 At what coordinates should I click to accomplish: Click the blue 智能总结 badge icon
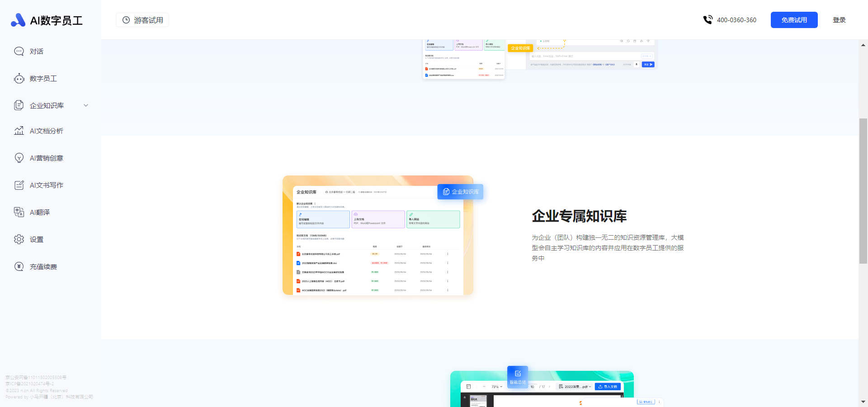point(518,376)
